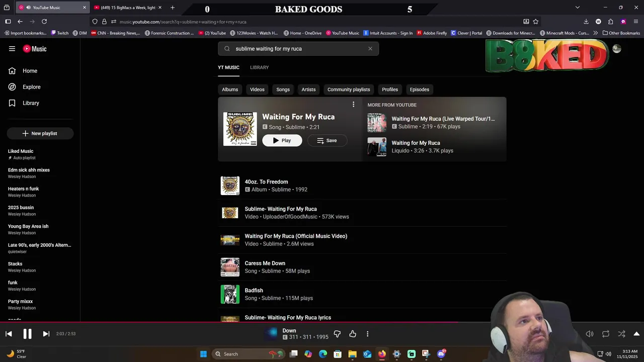Screen dimensions: 644x362
Task: Filter results by Episodes chip
Action: [x=420, y=89]
